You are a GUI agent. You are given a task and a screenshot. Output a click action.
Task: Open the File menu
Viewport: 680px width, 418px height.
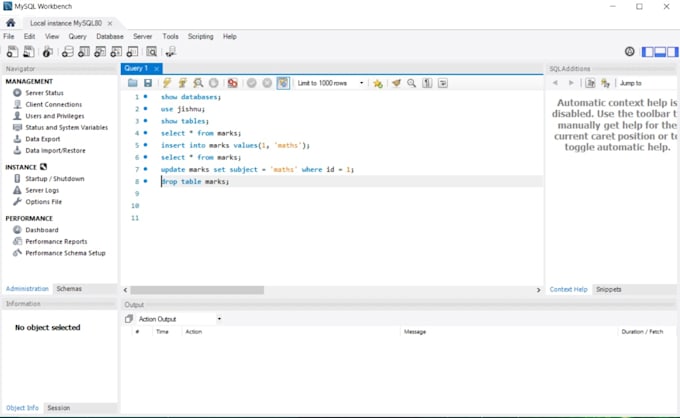click(9, 36)
